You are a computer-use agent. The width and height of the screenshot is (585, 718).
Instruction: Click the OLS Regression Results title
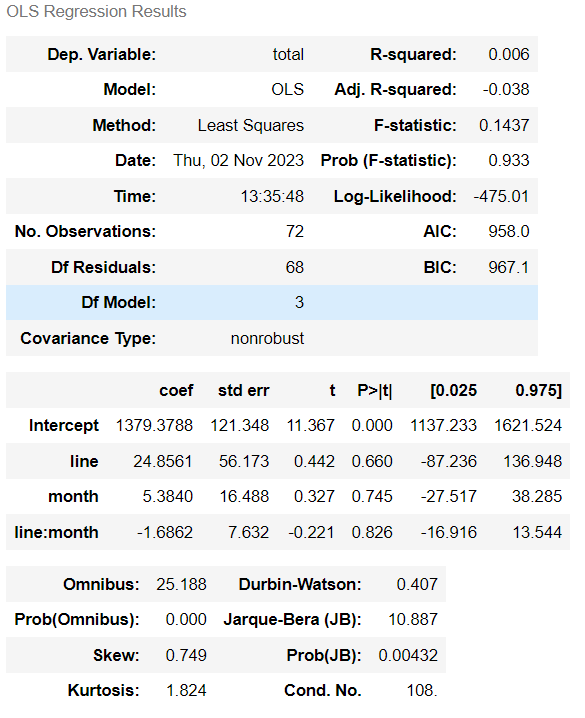pyautogui.click(x=96, y=11)
